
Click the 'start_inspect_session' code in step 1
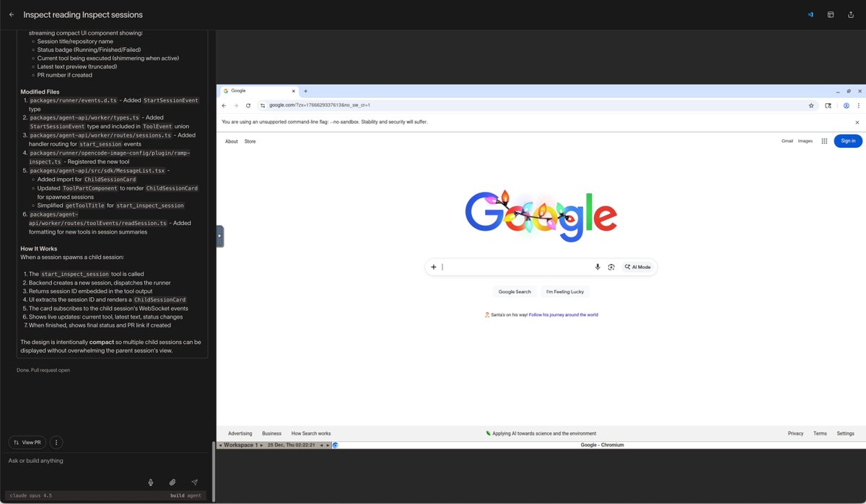tap(76, 274)
